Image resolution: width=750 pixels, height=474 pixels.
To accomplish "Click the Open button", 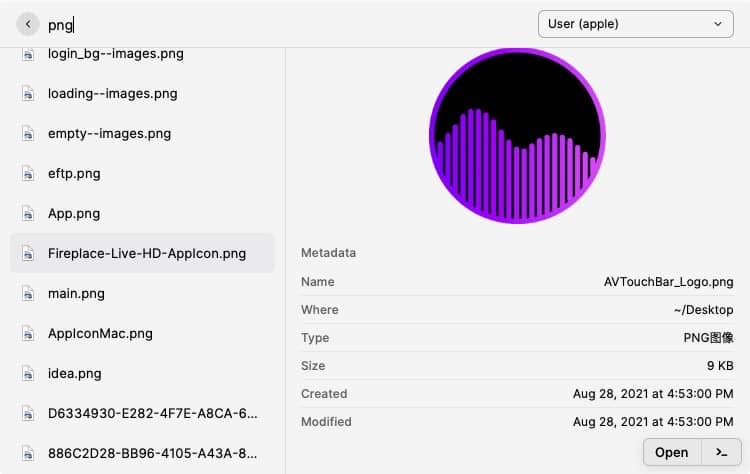I will point(672,452).
